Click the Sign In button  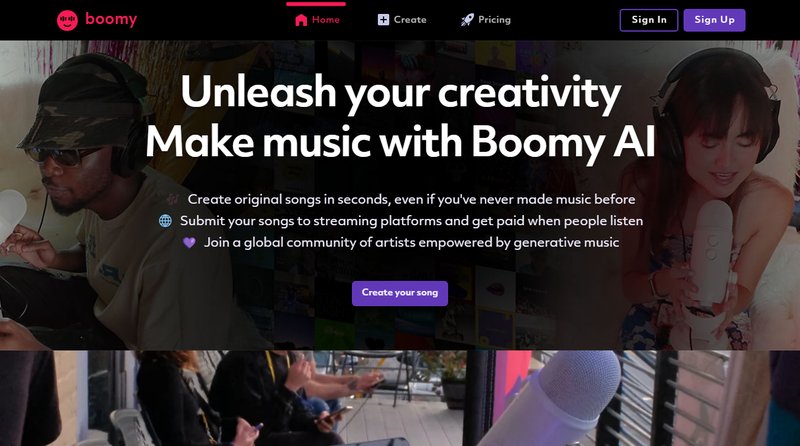point(649,20)
